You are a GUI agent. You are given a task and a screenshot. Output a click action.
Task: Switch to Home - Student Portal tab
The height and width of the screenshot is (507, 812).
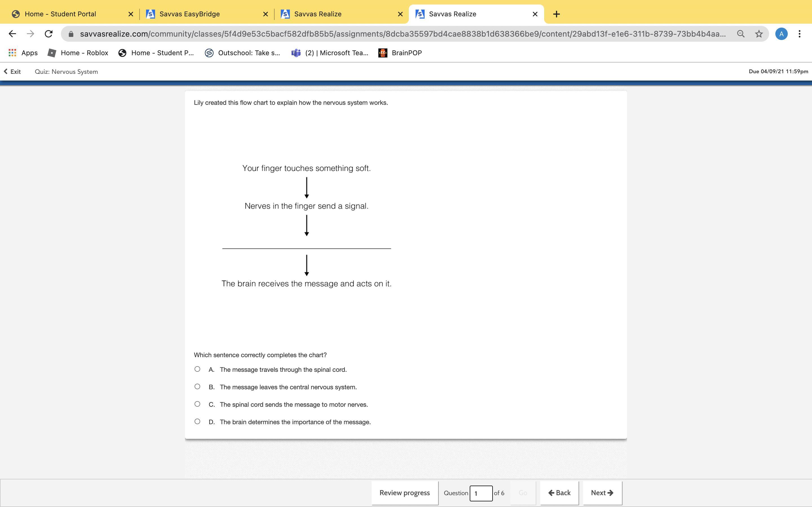pyautogui.click(x=60, y=14)
